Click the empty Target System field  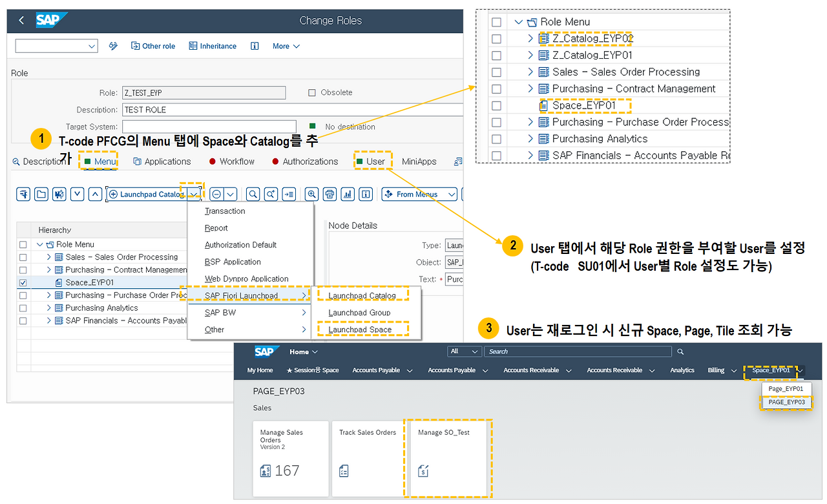[209, 127]
